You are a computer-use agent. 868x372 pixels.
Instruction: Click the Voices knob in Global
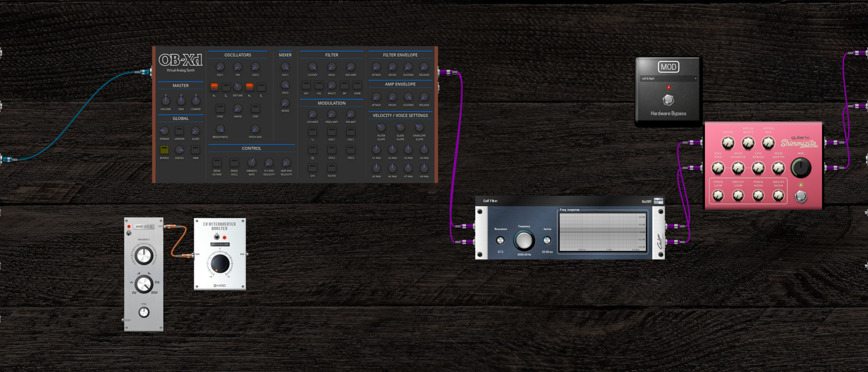point(179,150)
